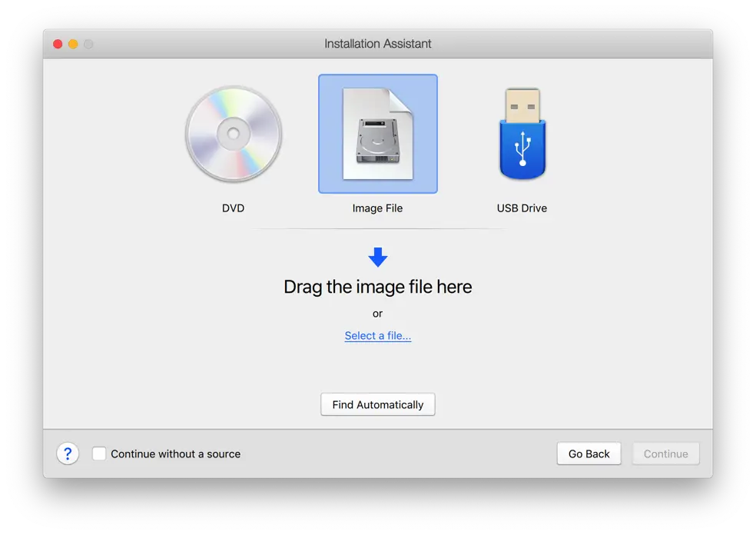Click the 'Continue without a source' label
The height and width of the screenshot is (535, 756).
click(x=175, y=454)
